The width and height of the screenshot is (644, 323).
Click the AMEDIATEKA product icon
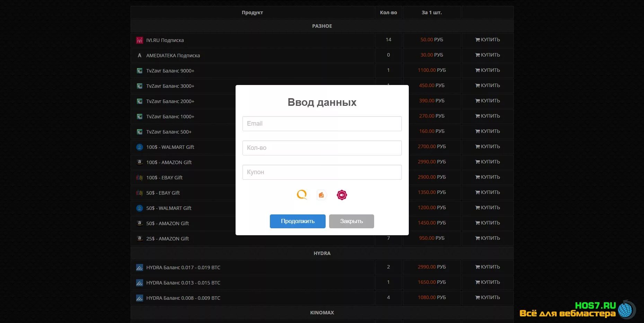click(140, 56)
